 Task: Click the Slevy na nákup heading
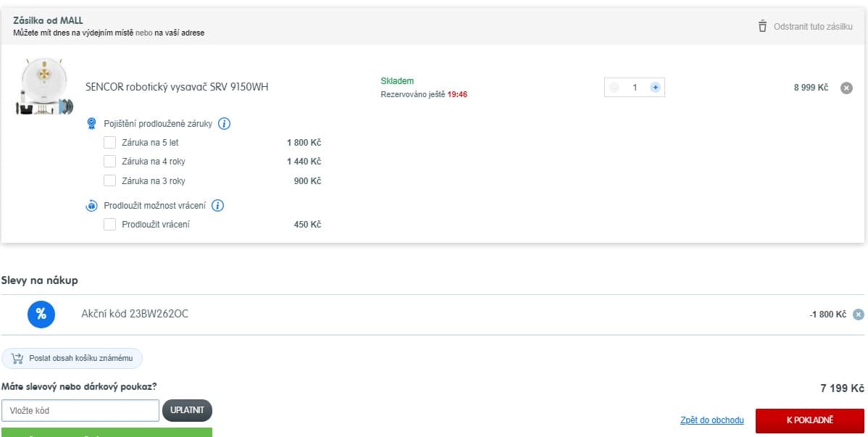click(39, 280)
